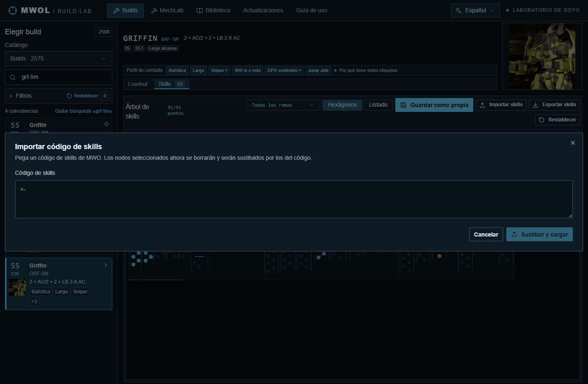The height and width of the screenshot is (384, 588).
Task: Open the Todas las ramas dropdown
Action: (283, 105)
